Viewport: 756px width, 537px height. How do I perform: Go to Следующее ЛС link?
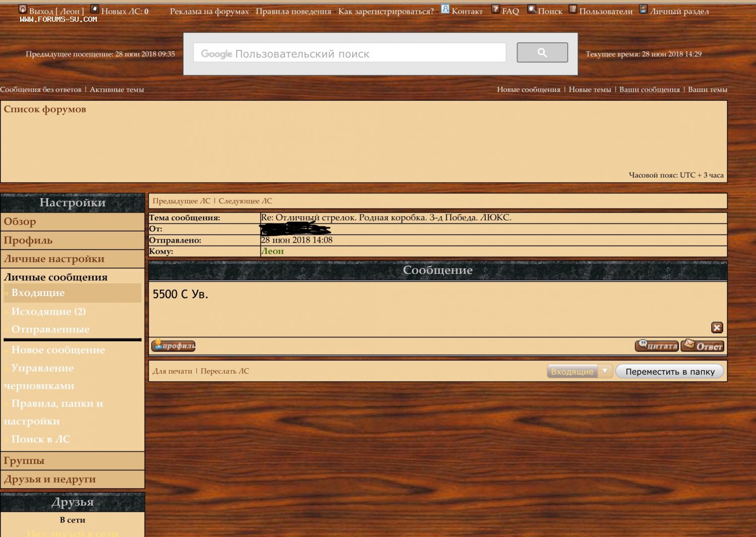(245, 201)
